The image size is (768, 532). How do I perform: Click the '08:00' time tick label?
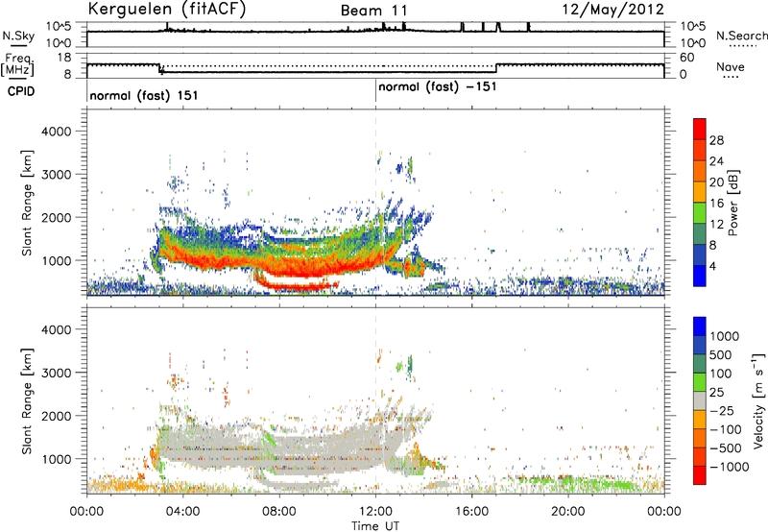click(x=279, y=512)
